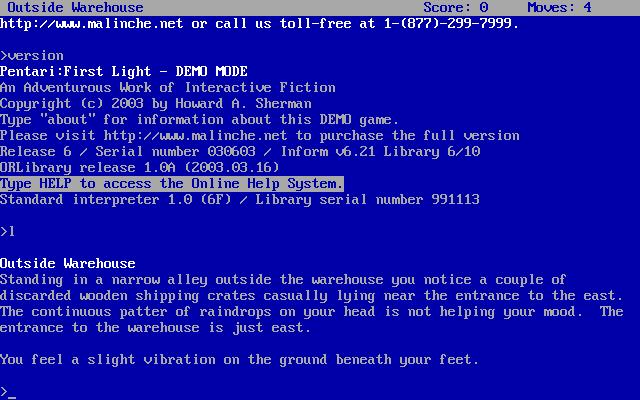The image size is (640, 400).
Task: Click the ORLibrary release 1.0A line
Action: pyautogui.click(x=140, y=167)
